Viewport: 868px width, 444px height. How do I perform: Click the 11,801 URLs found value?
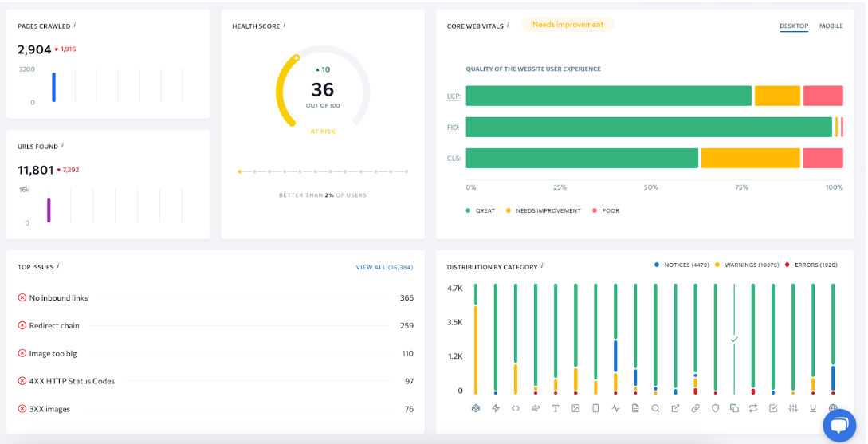pos(35,170)
